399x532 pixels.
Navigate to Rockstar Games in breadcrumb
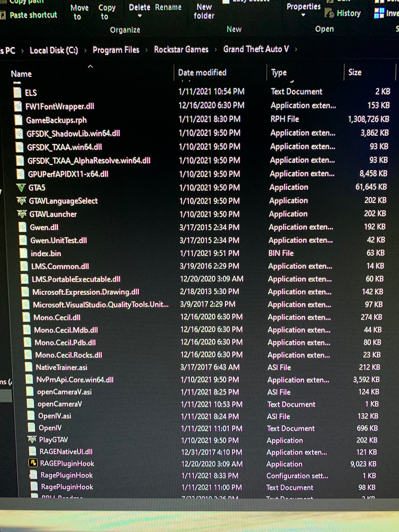pos(181,49)
